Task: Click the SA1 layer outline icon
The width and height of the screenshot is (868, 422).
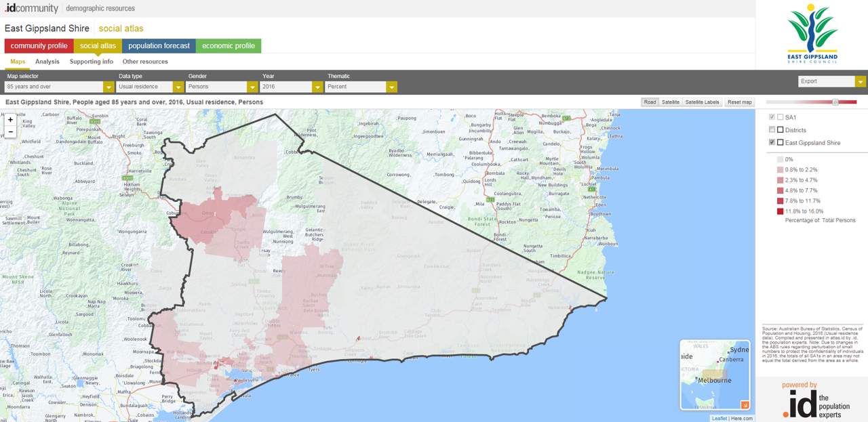Action: [x=781, y=117]
